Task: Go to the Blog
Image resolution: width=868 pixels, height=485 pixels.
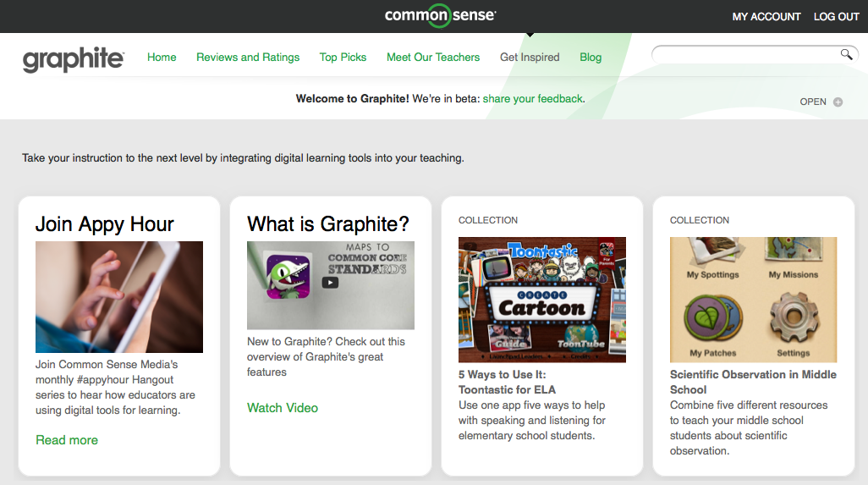Action: [591, 57]
